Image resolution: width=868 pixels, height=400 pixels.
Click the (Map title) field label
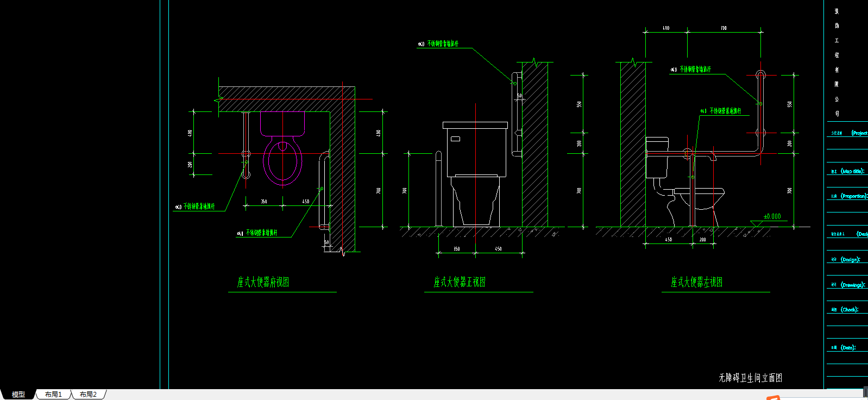852,171
